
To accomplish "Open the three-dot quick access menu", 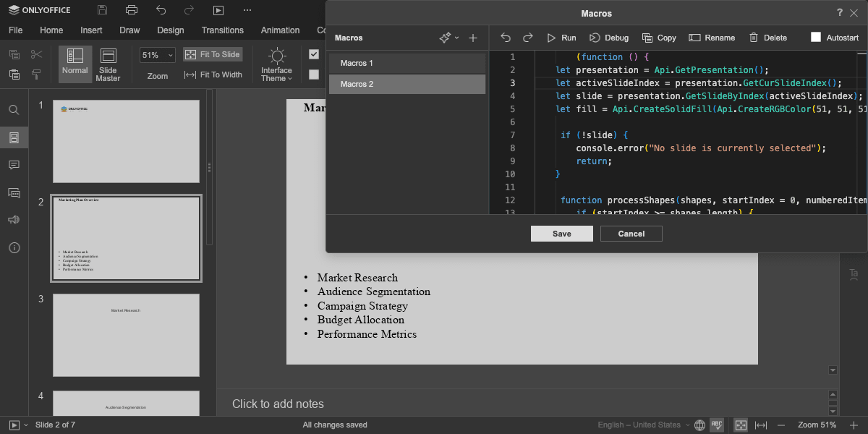I will point(247,10).
